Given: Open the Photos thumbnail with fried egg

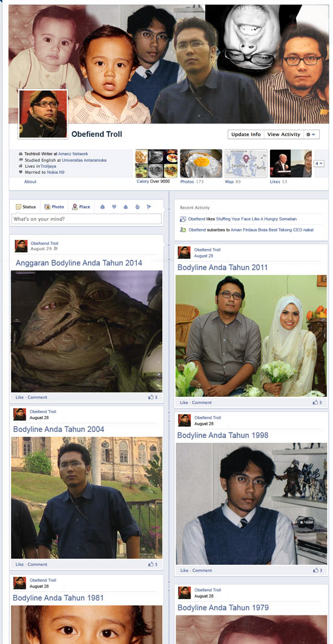Looking at the screenshot, I should [201, 164].
